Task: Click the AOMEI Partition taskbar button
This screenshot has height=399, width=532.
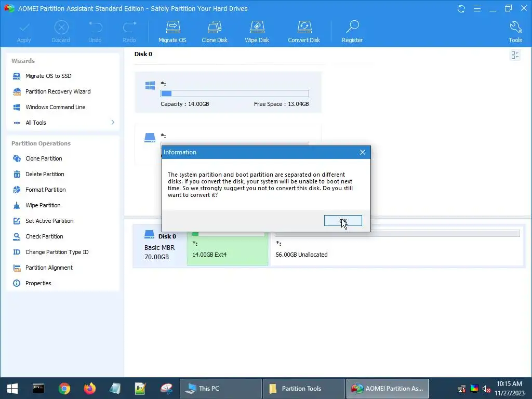Action: coord(387,389)
